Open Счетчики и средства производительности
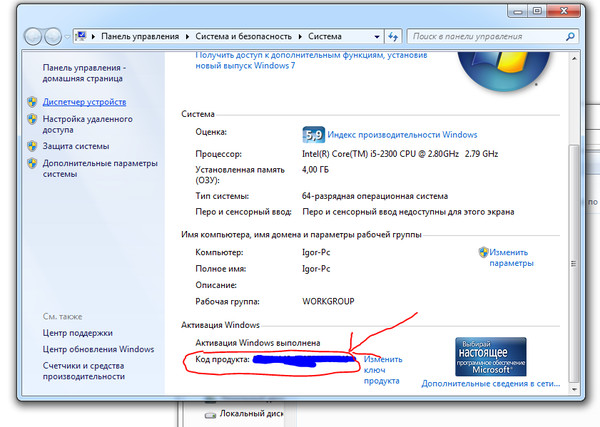 [83, 371]
